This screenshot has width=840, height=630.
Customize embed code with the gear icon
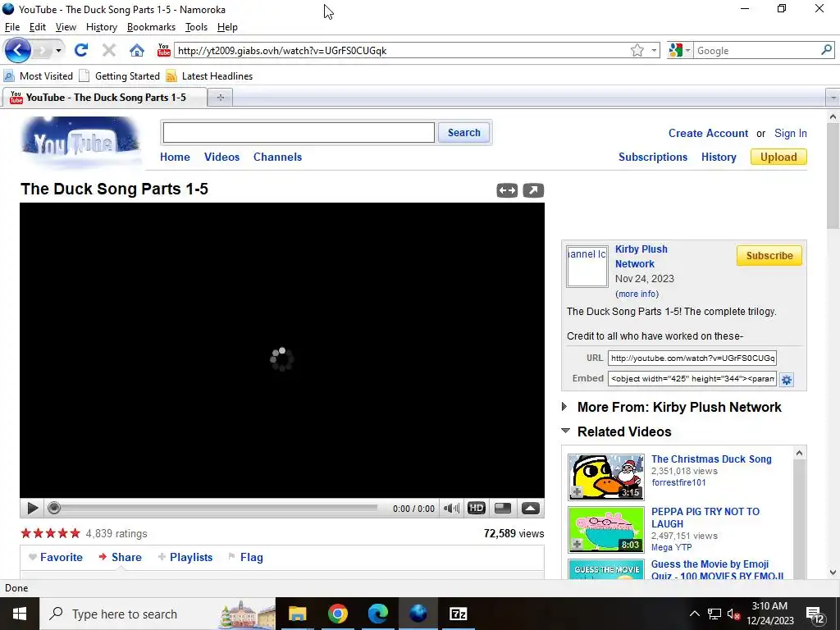tap(787, 380)
